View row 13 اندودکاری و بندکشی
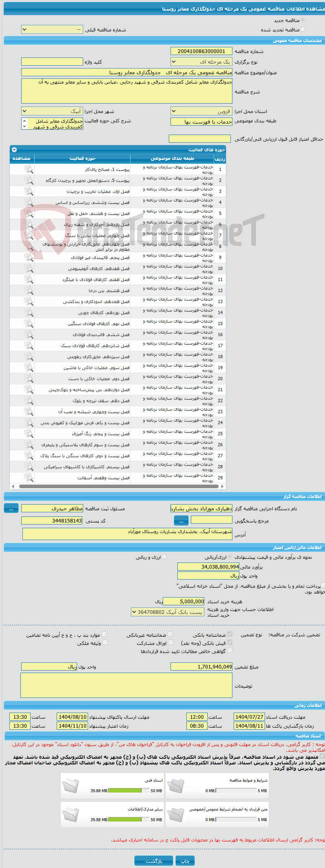 (29, 301)
